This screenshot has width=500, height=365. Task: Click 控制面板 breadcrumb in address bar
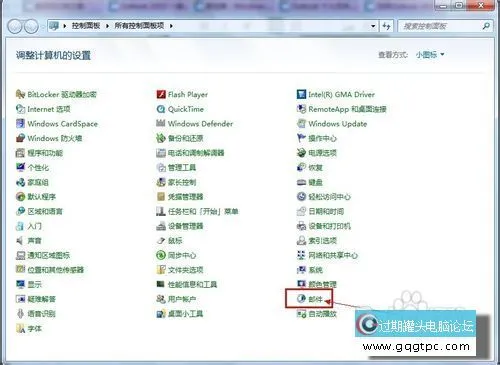[x=86, y=26]
